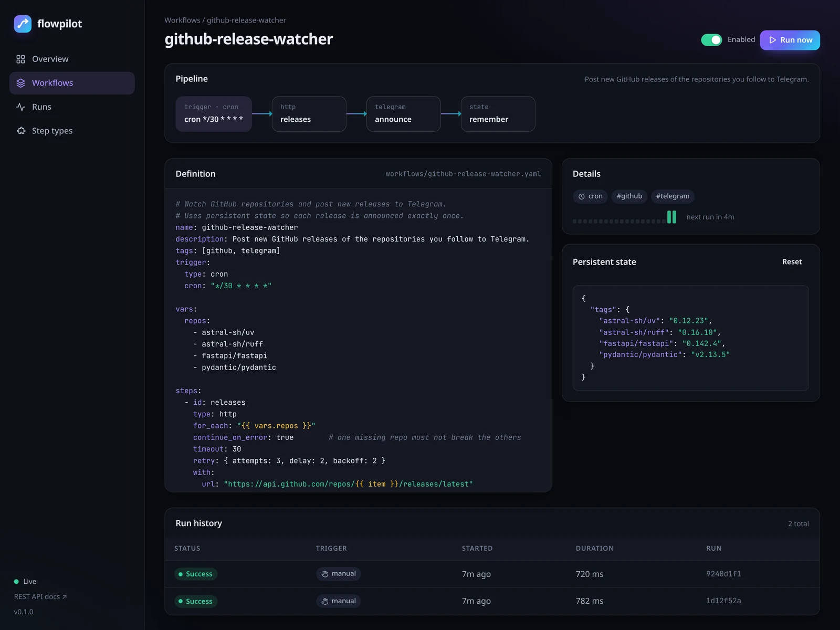840x630 pixels.
Task: Click the next-run progress bar
Action: 625,217
